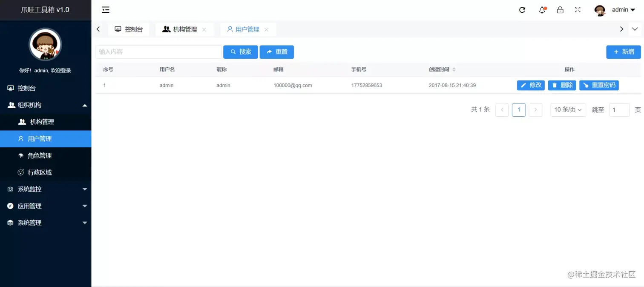Screen dimensions: 644x287
Task: Click creation time 2017-08-15 21:40:39
Action: [x=452, y=86]
